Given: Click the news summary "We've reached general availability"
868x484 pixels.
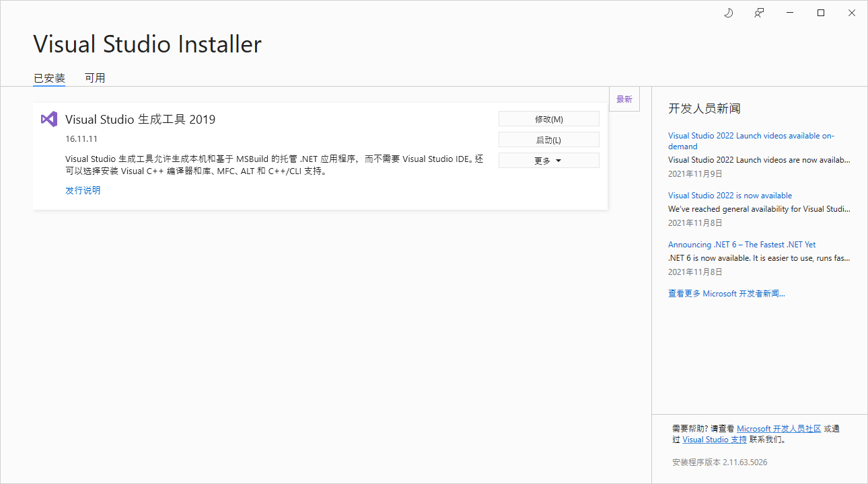Looking at the screenshot, I should [759, 209].
